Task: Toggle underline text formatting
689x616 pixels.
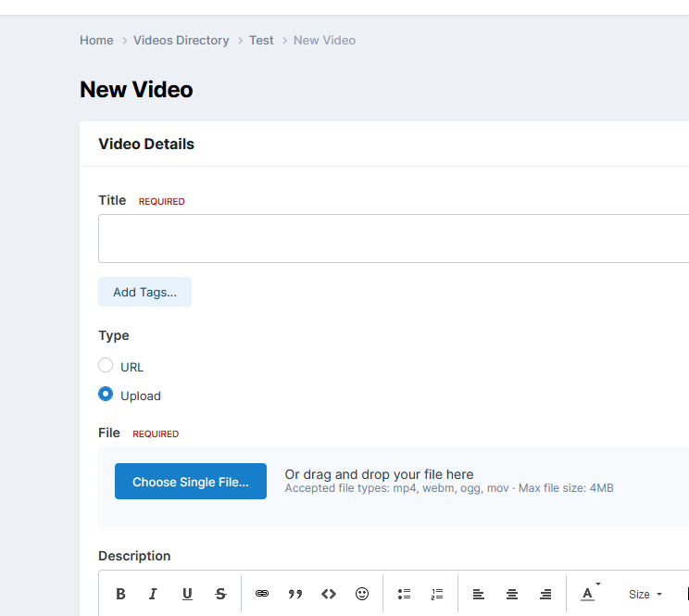Action: coord(187,594)
